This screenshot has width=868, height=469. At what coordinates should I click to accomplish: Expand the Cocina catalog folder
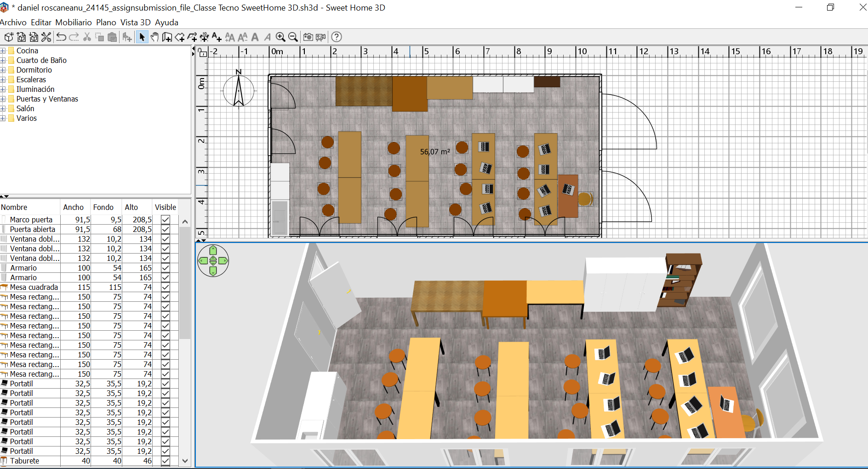pyautogui.click(x=3, y=51)
